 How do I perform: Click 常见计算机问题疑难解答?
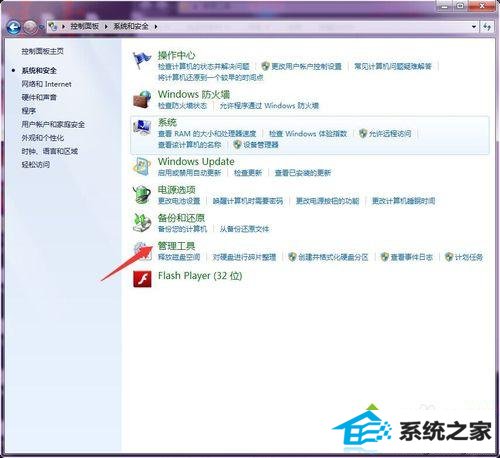pyautogui.click(x=393, y=66)
